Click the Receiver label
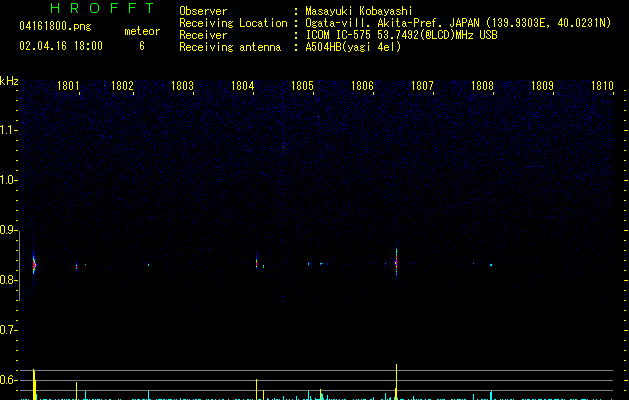 (203, 35)
